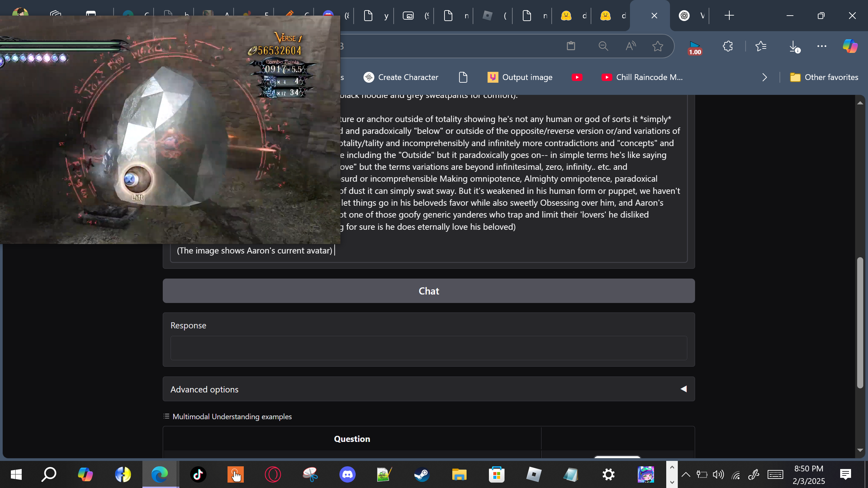
Task: Switch to the document tab labeled y
Action: coord(375,16)
